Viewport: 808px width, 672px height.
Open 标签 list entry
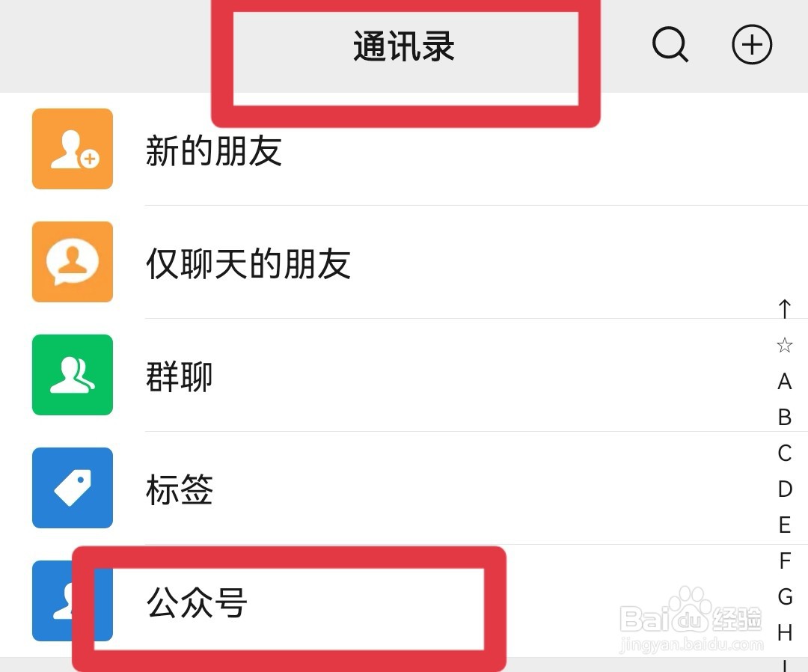tap(404, 487)
